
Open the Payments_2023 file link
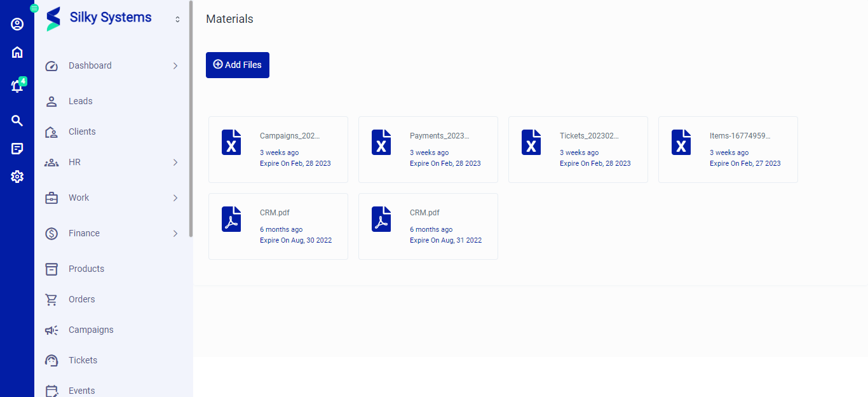pos(439,136)
